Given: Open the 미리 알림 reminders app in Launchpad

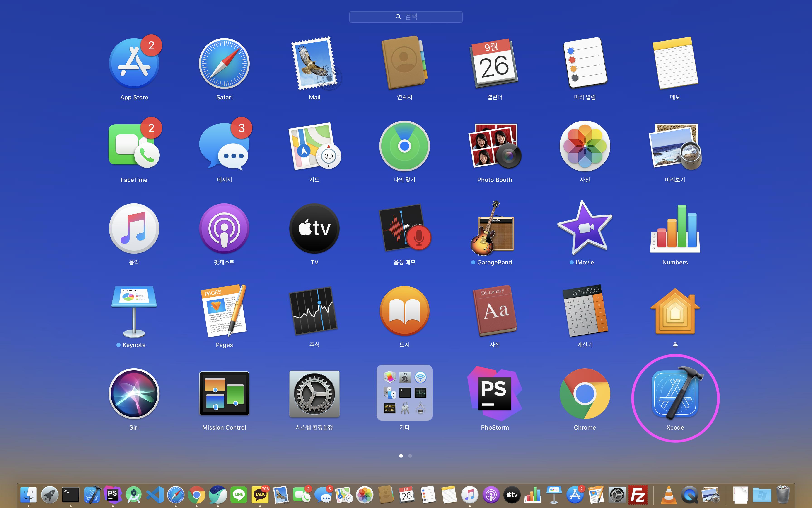Looking at the screenshot, I should 585,63.
